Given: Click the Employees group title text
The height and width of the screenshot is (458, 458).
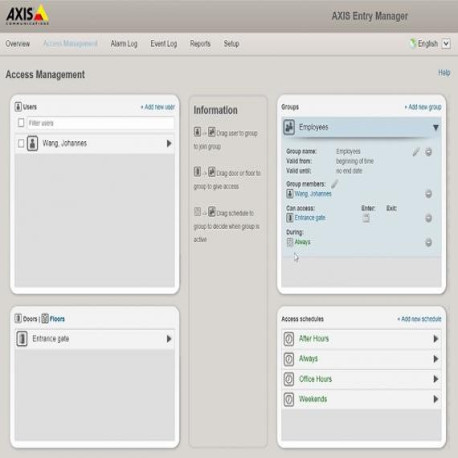Looking at the screenshot, I should tap(313, 127).
